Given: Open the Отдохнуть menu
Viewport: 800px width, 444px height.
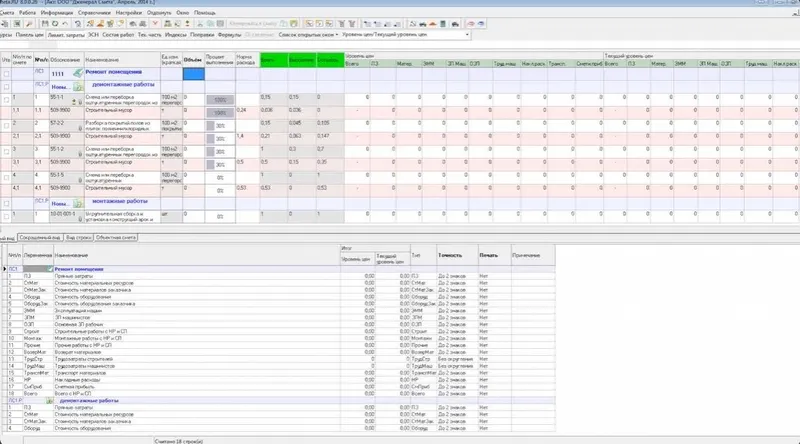Looking at the screenshot, I should click(159, 12).
